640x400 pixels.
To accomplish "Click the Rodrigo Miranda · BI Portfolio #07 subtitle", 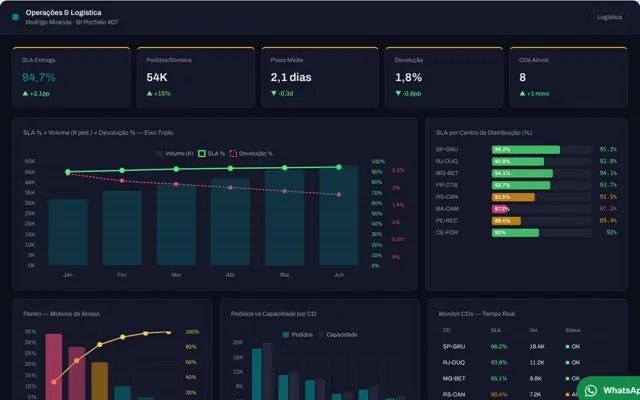I will coord(72,22).
